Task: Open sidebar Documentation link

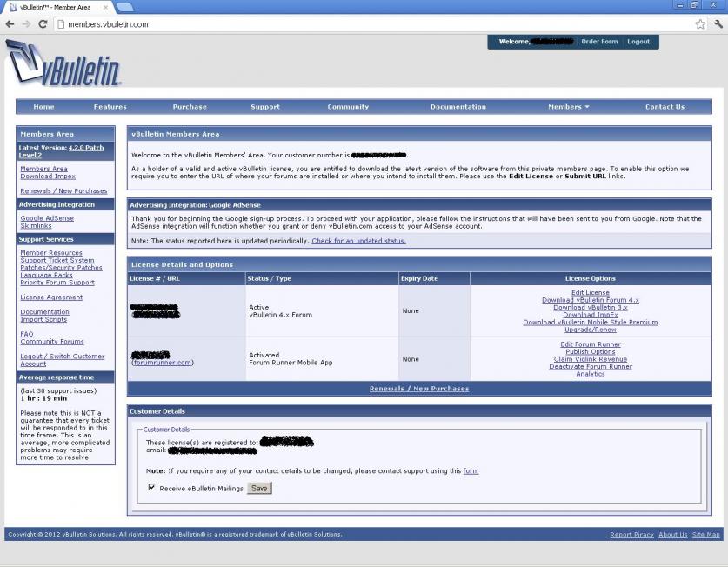Action: 44,312
